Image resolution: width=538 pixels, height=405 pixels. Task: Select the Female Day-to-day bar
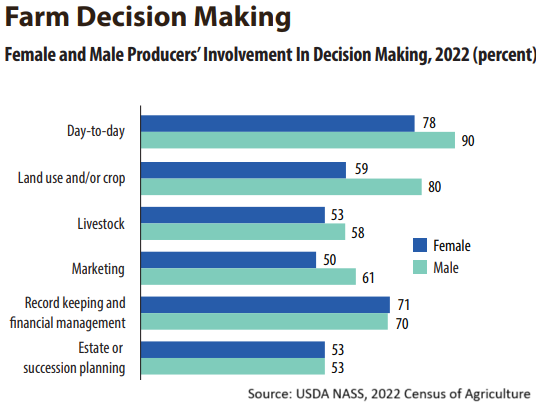tap(278, 124)
